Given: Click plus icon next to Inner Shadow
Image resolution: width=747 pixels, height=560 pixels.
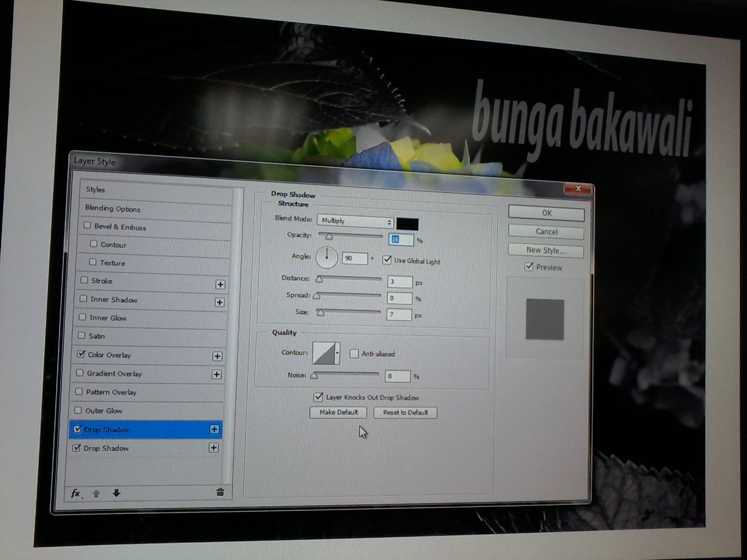Looking at the screenshot, I should [219, 302].
